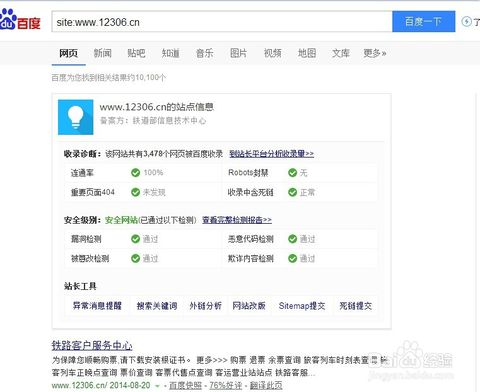Click the blue lightbulb site info icon
The height and width of the screenshot is (392, 480).
(76, 117)
